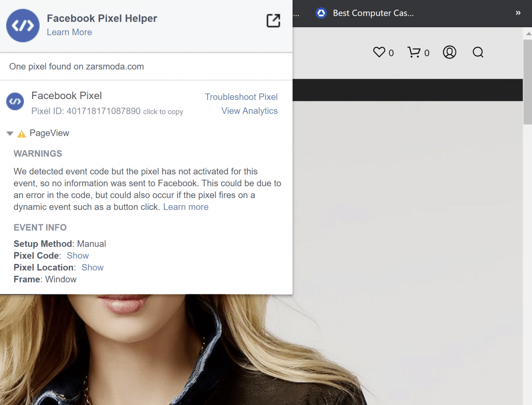Open the site search magnifier icon
532x405 pixels.
coord(478,52)
